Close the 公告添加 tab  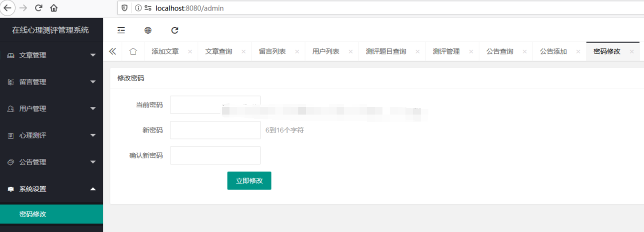coord(578,52)
